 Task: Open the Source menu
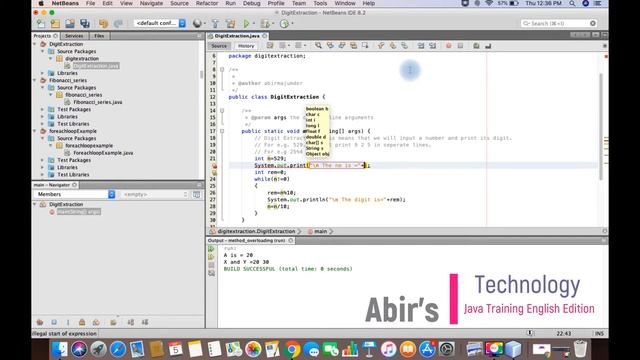tap(179, 3)
